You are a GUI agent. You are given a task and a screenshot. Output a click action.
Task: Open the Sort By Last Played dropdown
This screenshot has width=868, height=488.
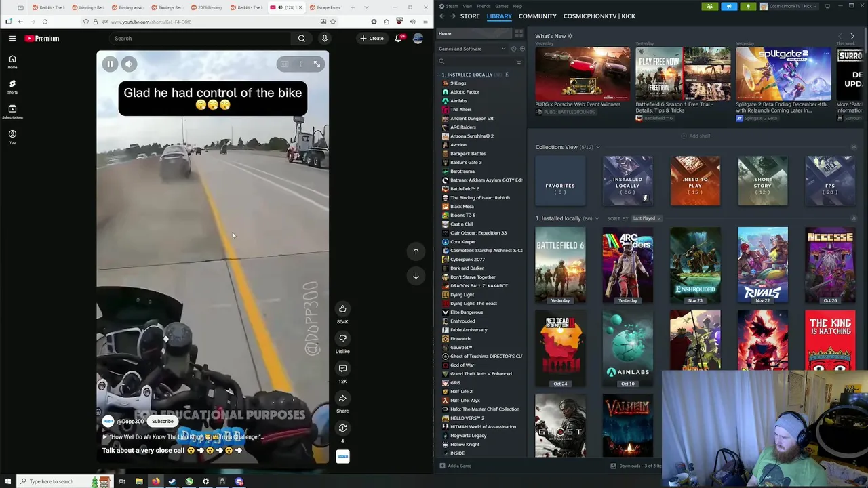tap(646, 218)
